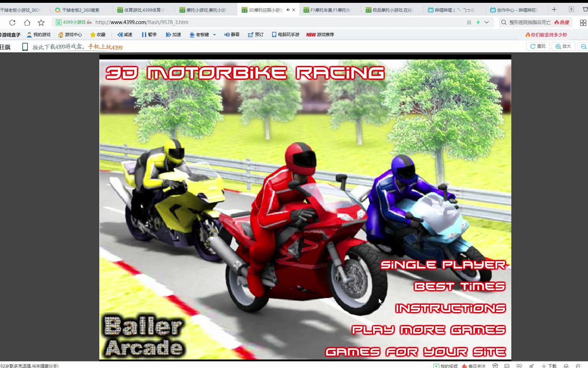588x368 pixels.
Task: Toggle the browser mute icon on the 3D摩托 tab
Action: (x=288, y=10)
